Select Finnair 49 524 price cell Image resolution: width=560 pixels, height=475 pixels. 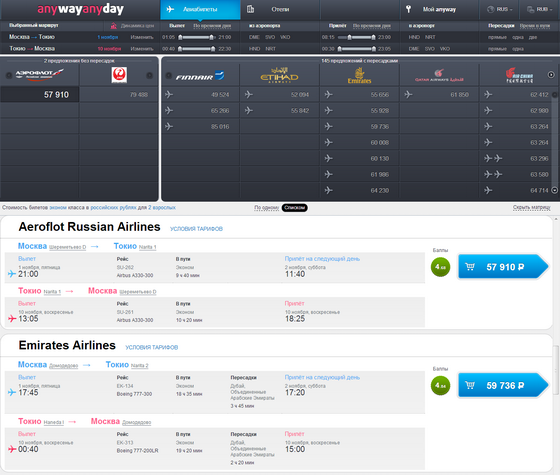pyautogui.click(x=200, y=95)
